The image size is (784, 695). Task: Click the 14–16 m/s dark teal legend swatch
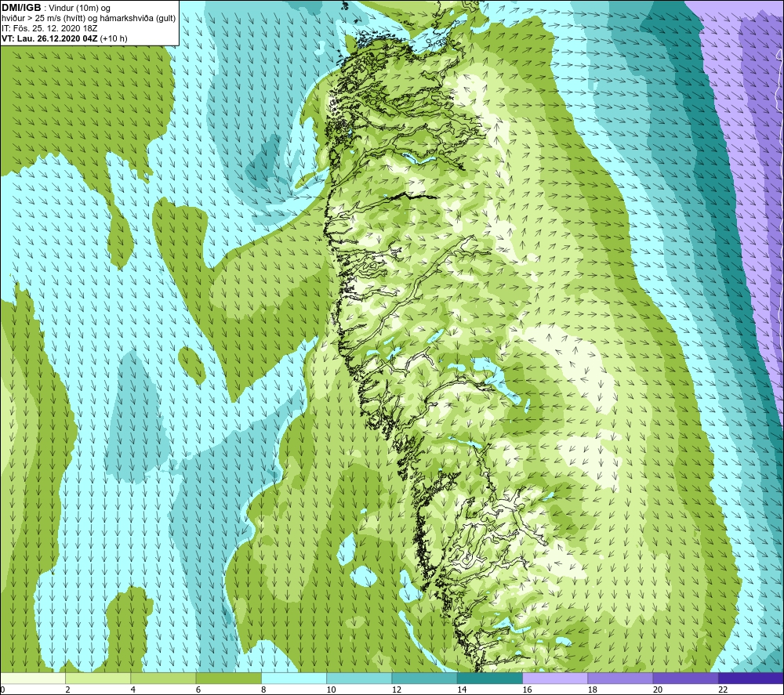click(490, 678)
